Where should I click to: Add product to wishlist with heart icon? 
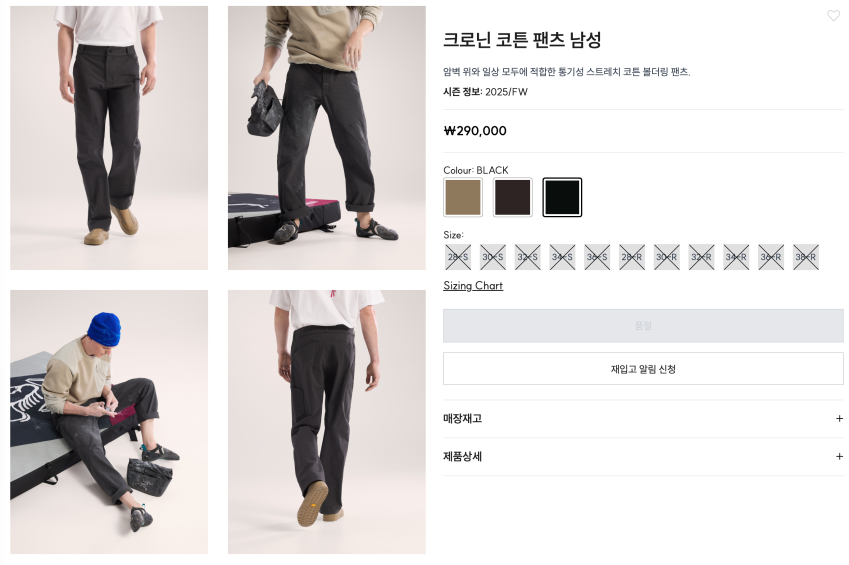click(833, 16)
